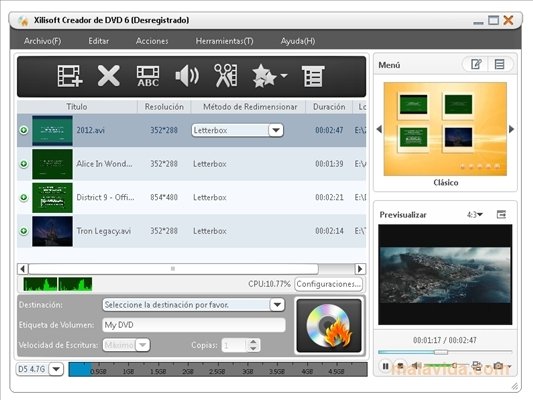Expand the preview display mode dropdown arrow
This screenshot has height=400, width=533.
[x=487, y=366]
